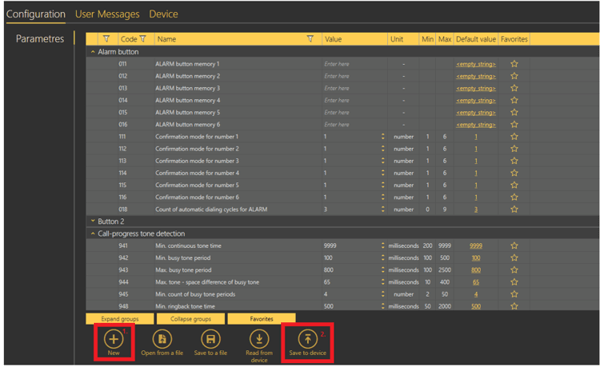Open the Device tab
The image size is (600, 367).
coord(163,14)
